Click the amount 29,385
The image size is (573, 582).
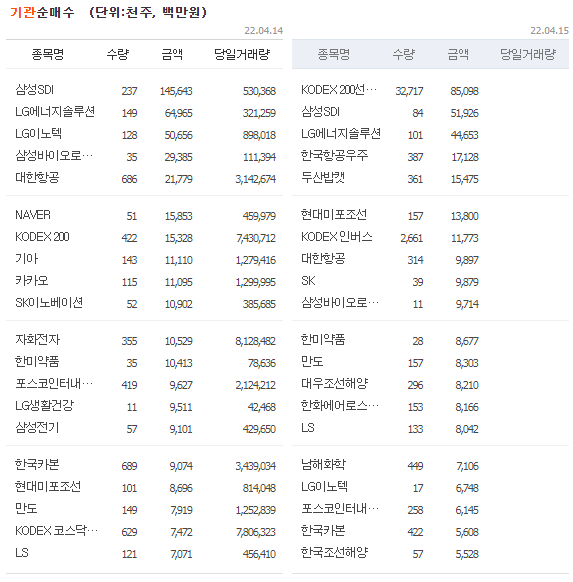pos(179,157)
